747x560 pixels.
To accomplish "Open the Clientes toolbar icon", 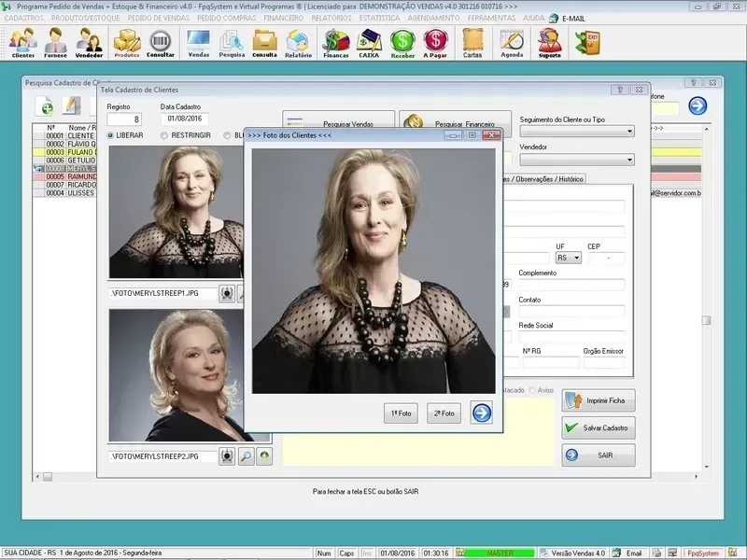I will tap(23, 42).
